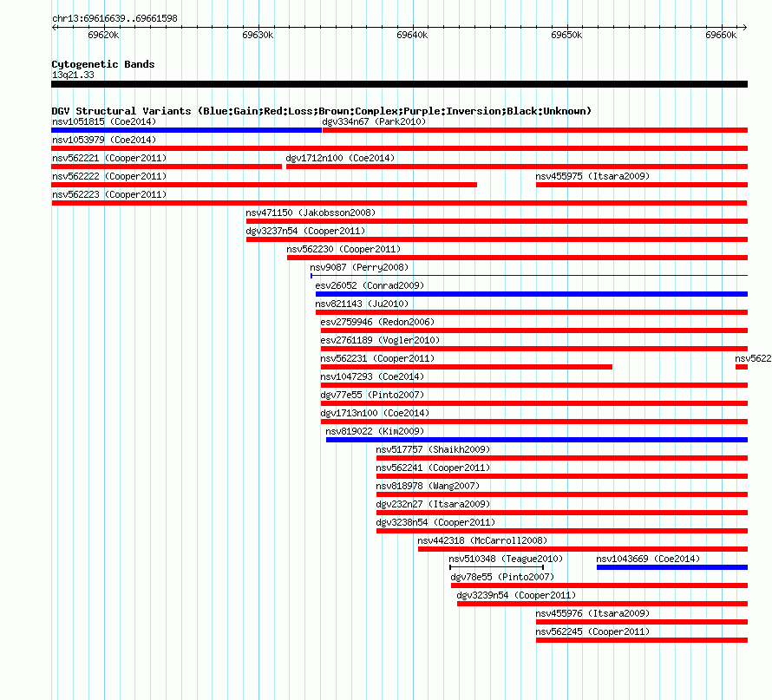Open variant nsv517757 (Shaikh2009) label
Viewport: 772px width, 700px height.
coord(433,449)
